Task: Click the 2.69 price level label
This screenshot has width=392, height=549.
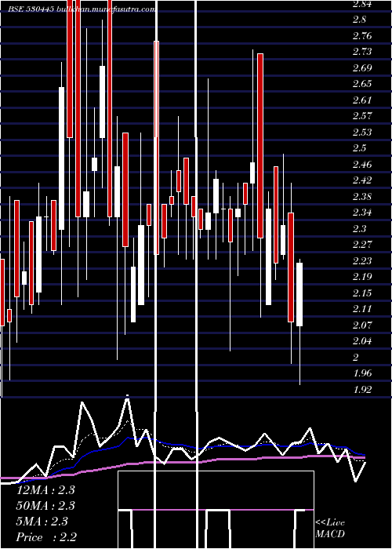Action: (x=362, y=68)
